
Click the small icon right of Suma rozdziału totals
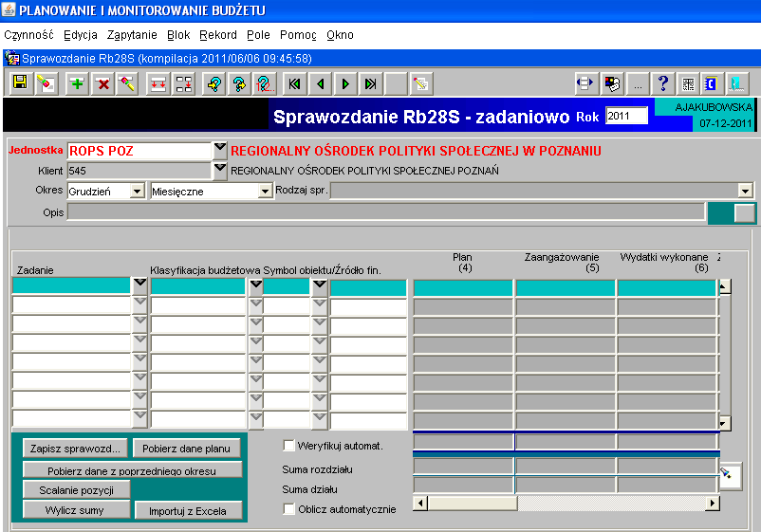click(730, 476)
